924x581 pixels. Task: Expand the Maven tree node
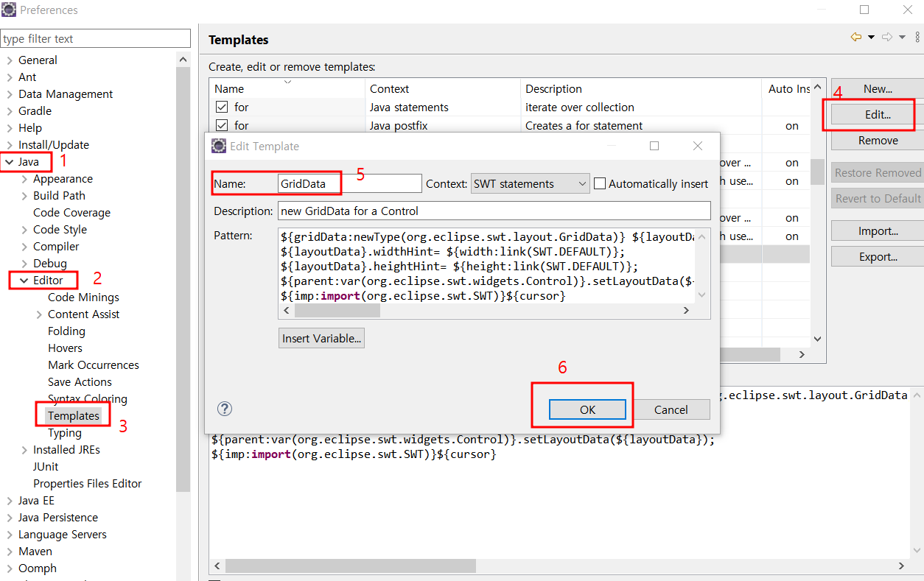click(x=9, y=552)
